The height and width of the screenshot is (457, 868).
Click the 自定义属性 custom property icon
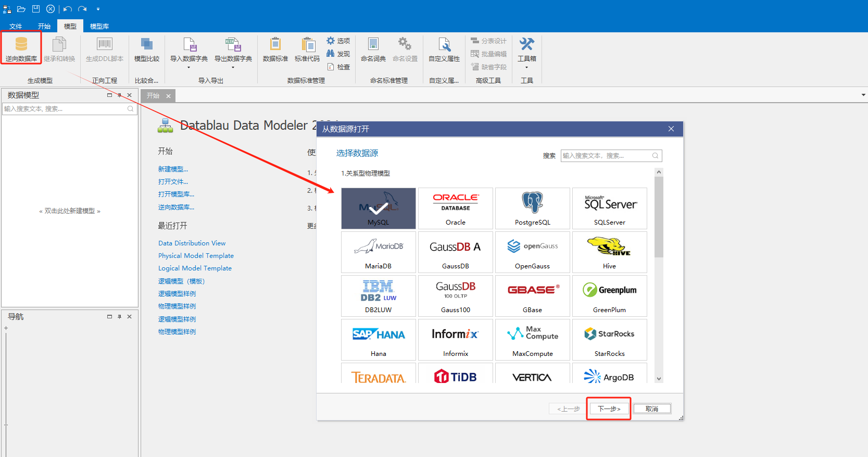(x=444, y=48)
